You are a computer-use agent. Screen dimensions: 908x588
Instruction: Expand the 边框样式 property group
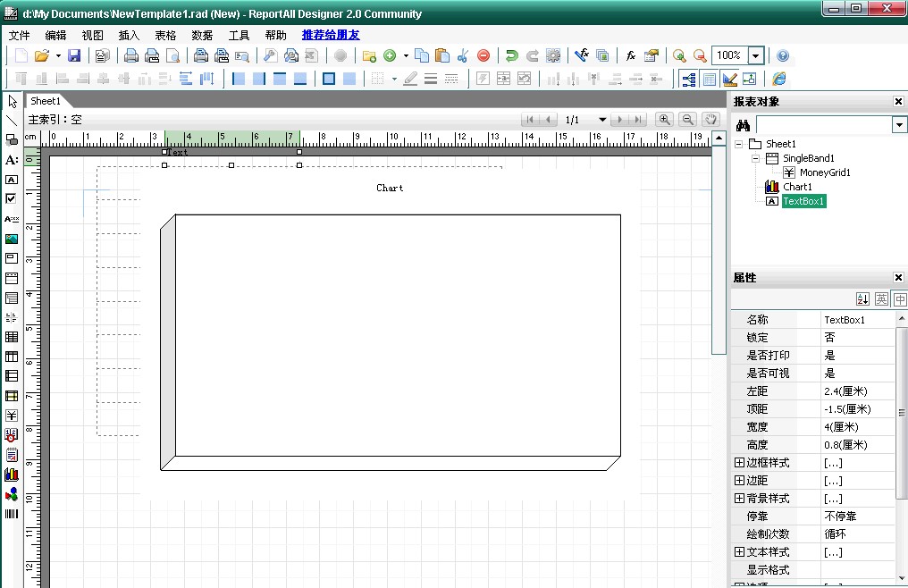coord(739,463)
